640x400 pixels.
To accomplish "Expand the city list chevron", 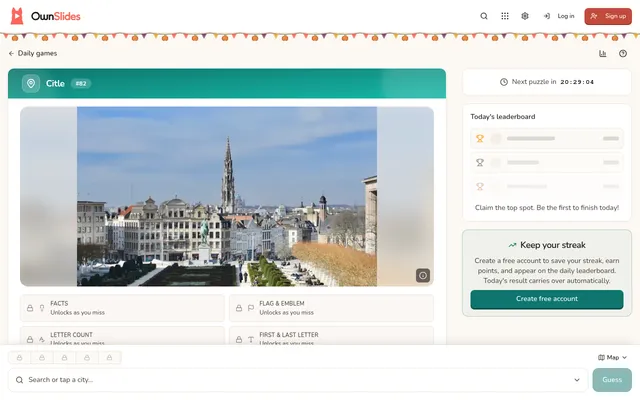I will coord(577,380).
